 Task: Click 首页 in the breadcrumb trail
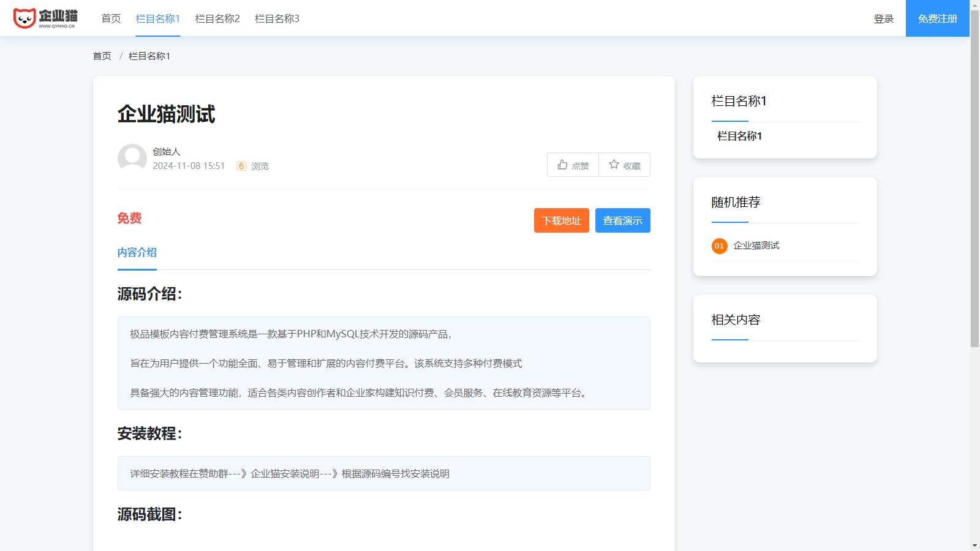point(102,56)
